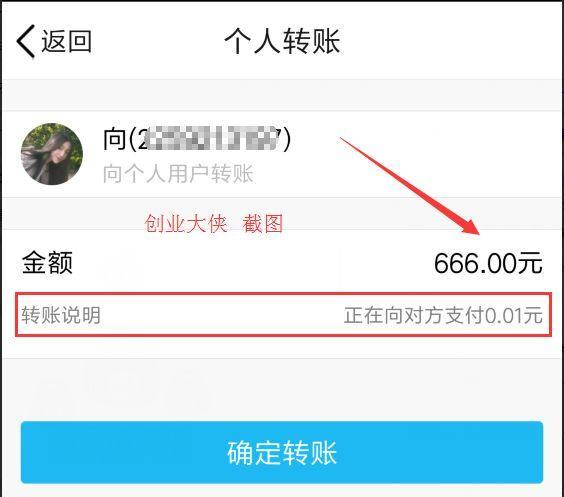Focus the 666.00元 amount field

488,263
